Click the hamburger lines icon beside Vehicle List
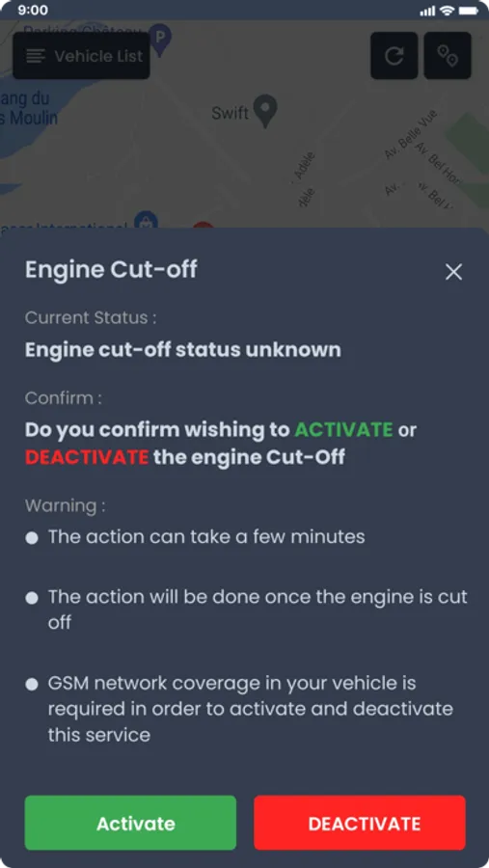 click(x=36, y=56)
